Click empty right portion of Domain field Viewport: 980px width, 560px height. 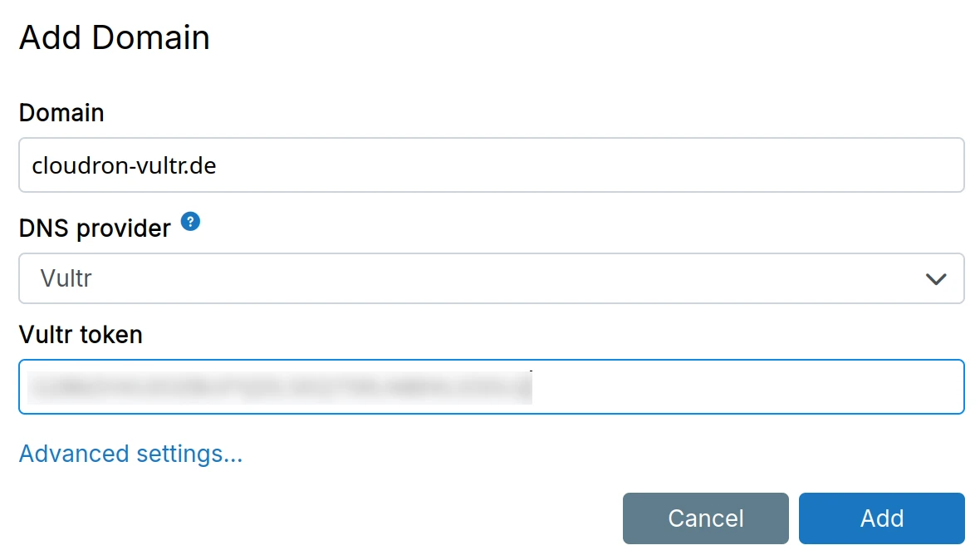point(664,165)
